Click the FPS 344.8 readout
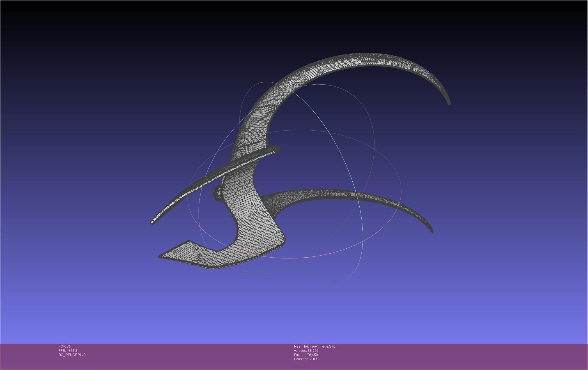588x370 pixels. [68, 351]
